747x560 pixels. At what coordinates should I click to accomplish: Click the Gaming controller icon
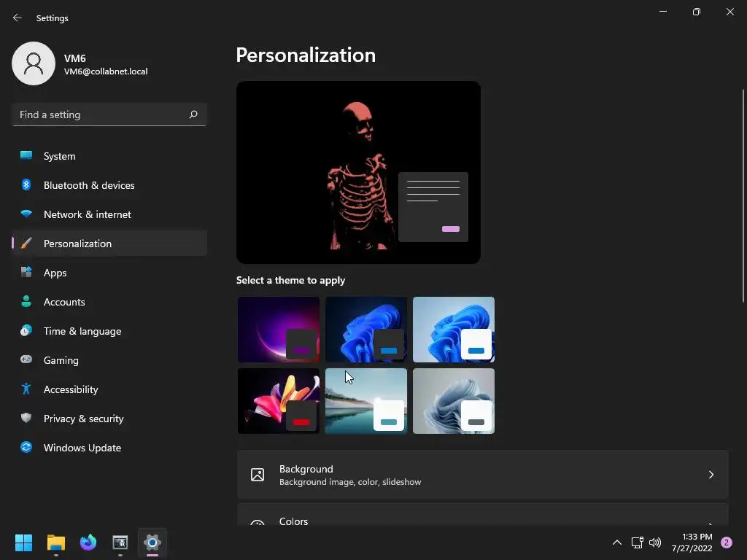(x=26, y=359)
